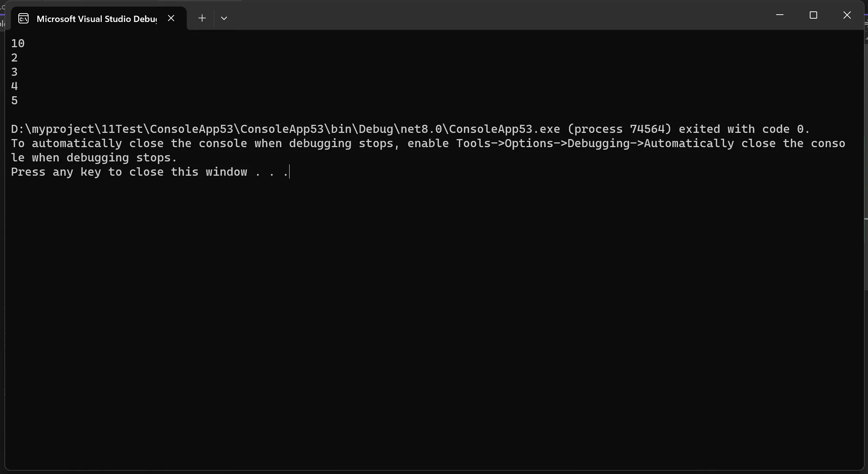Screen dimensions: 868x474
Task: Close the console window
Action: tap(847, 15)
